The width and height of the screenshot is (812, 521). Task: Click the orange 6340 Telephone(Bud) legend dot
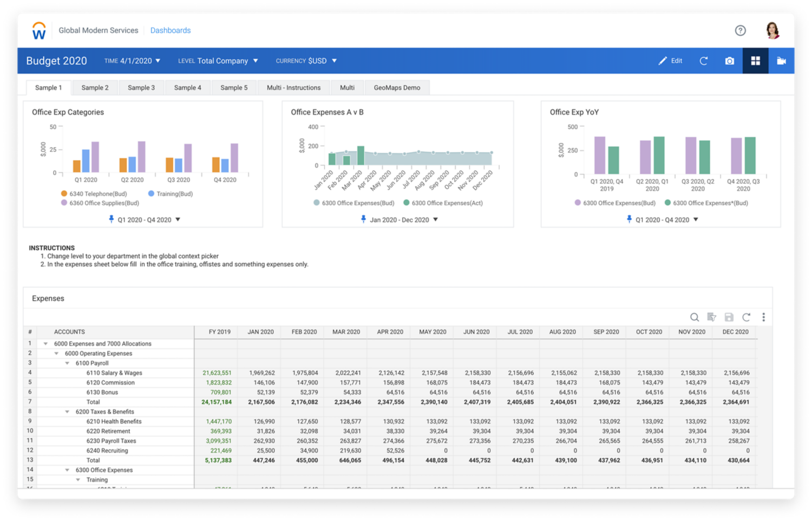[x=64, y=193]
